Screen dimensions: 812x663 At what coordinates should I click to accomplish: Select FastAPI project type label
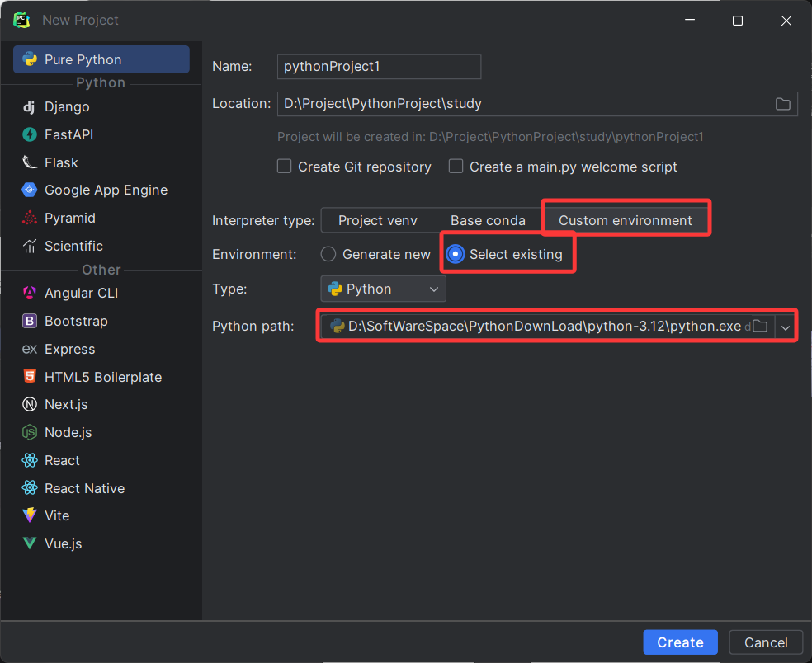point(68,134)
